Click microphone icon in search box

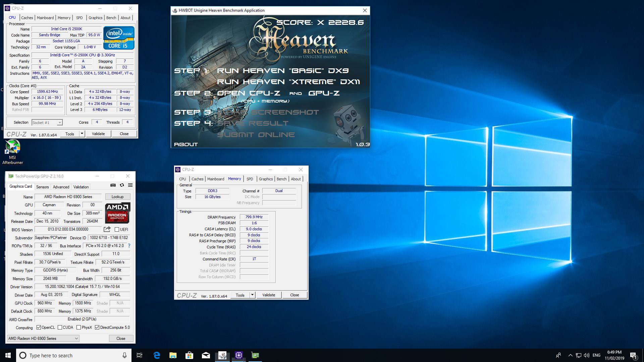[x=124, y=355]
